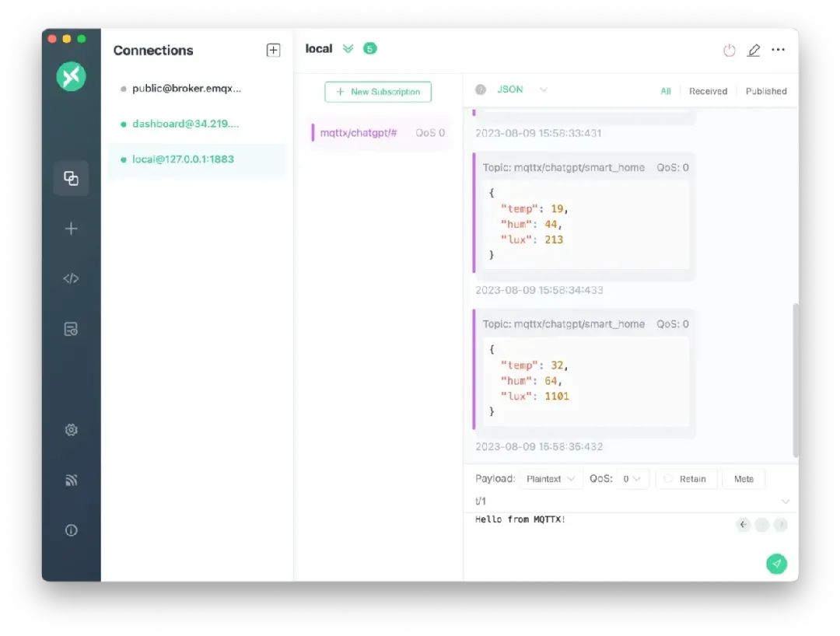Open the Meta button

(x=744, y=479)
